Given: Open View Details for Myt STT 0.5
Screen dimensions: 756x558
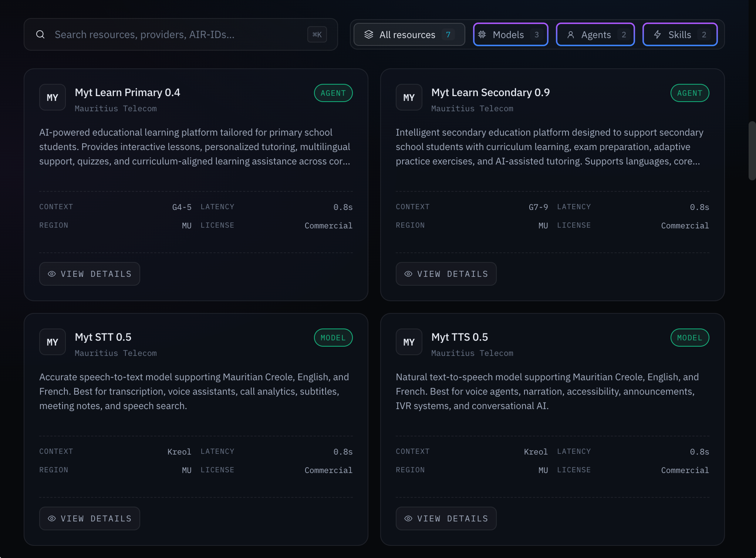Looking at the screenshot, I should click(x=90, y=518).
